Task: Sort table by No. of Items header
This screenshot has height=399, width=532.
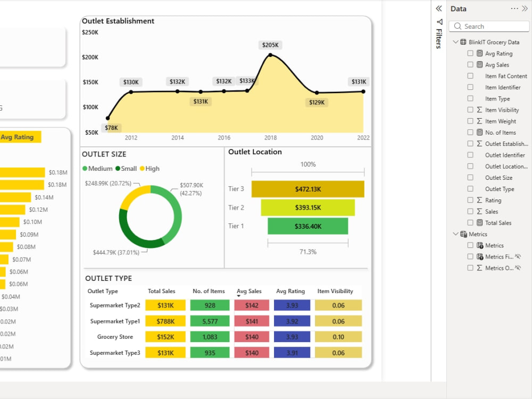Action: click(x=209, y=291)
